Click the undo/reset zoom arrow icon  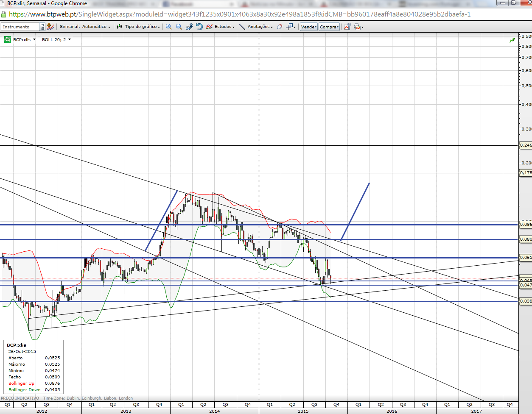[x=199, y=27]
